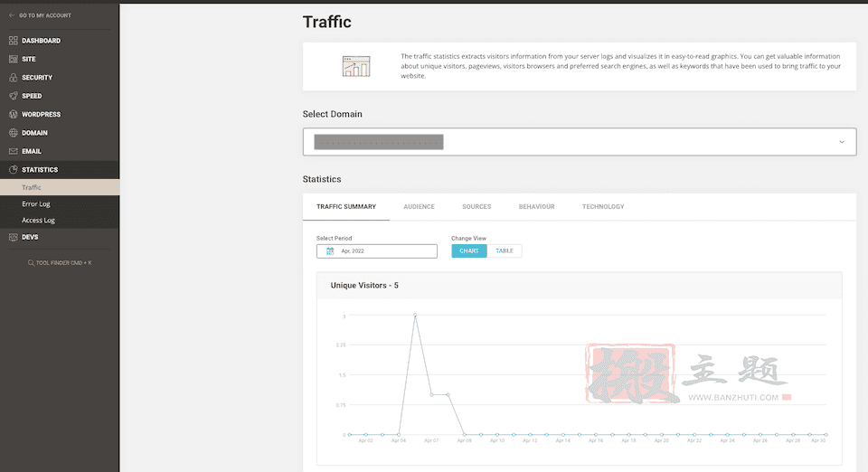Click the Speed rocket icon
This screenshot has width=868, height=472.
tap(14, 96)
